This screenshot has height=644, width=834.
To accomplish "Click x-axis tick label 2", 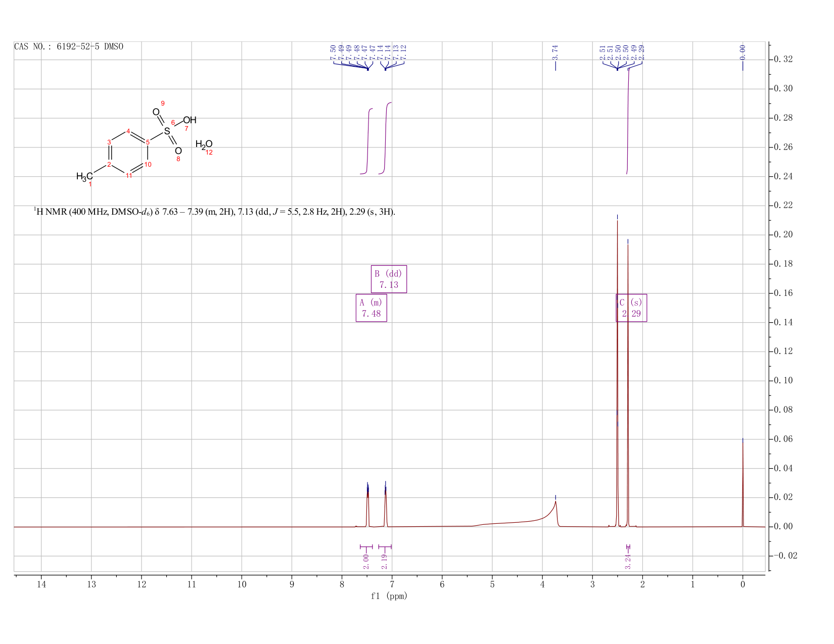I will [642, 584].
